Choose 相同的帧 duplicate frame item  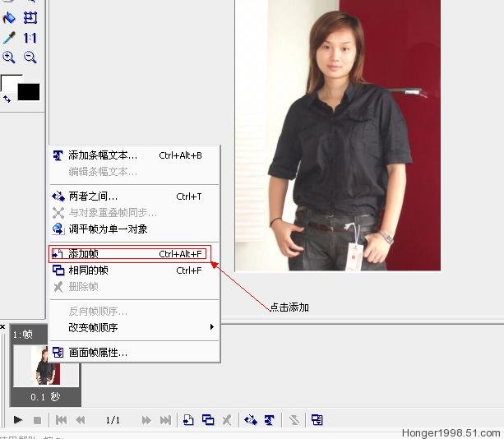[134, 270]
